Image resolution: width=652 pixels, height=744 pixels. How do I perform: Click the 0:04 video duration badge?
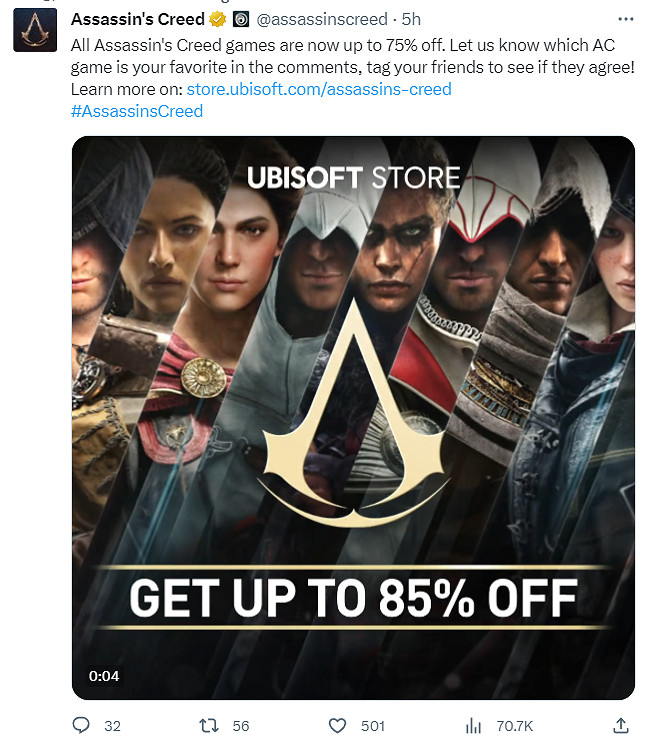pyautogui.click(x=104, y=676)
